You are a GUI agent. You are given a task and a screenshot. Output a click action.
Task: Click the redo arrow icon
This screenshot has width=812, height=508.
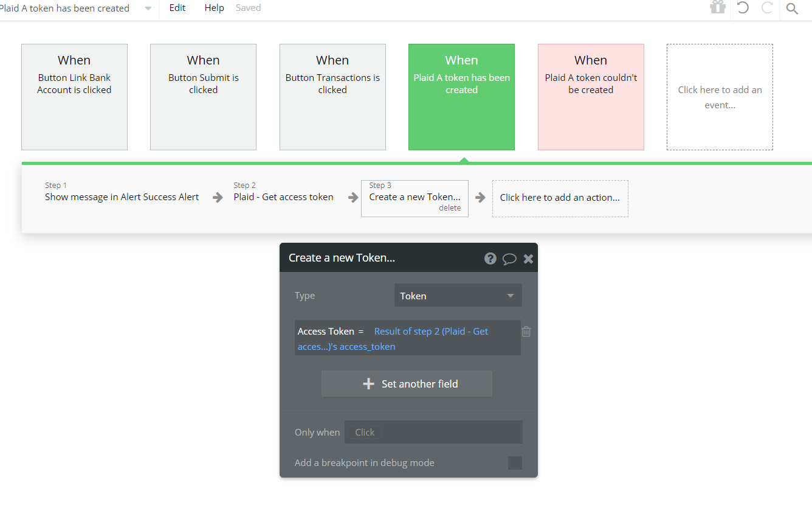coord(767,8)
